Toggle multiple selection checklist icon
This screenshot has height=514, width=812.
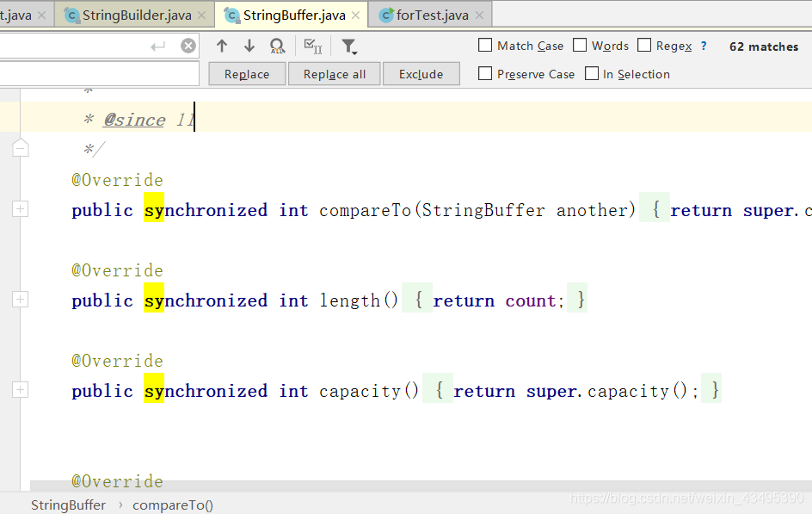coord(313,46)
